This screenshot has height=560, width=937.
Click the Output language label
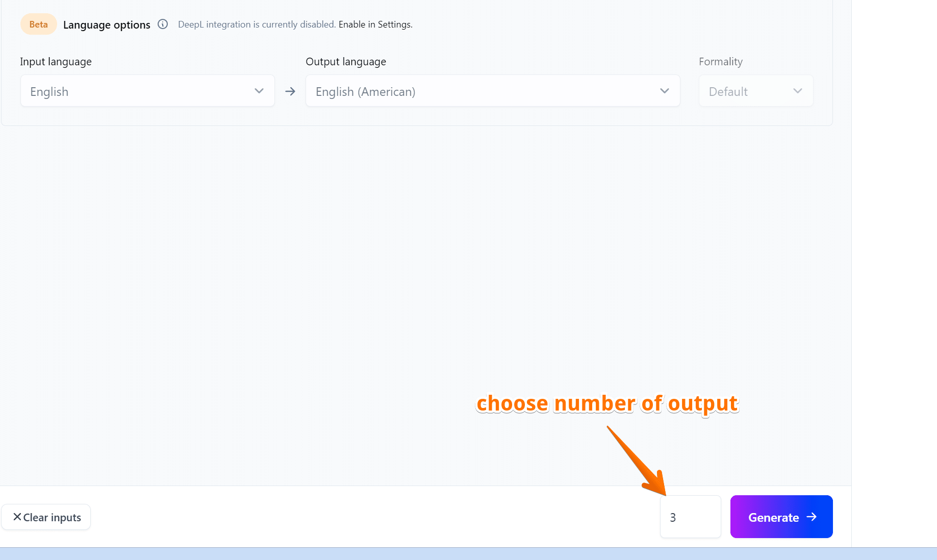pyautogui.click(x=346, y=62)
